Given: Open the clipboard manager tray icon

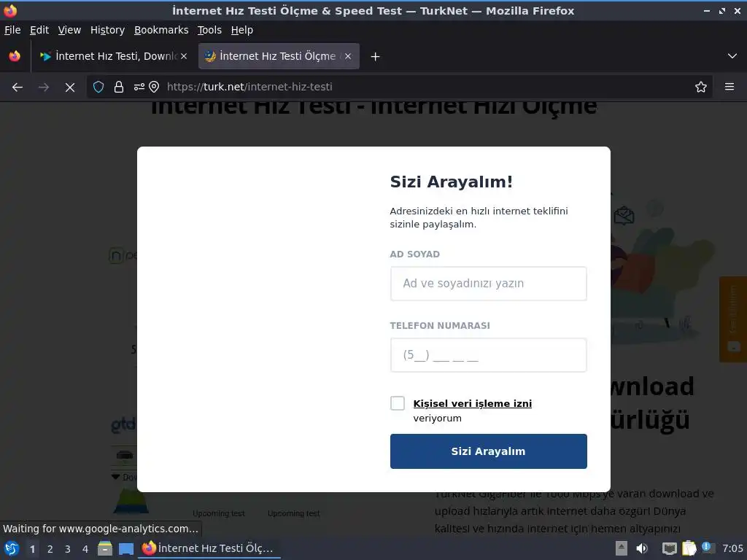Looking at the screenshot, I should click(689, 548).
